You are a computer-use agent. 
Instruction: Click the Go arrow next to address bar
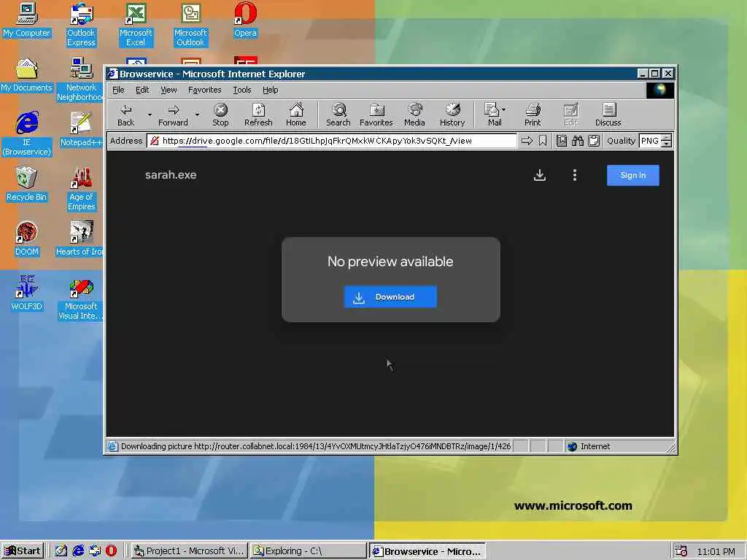pyautogui.click(x=527, y=141)
